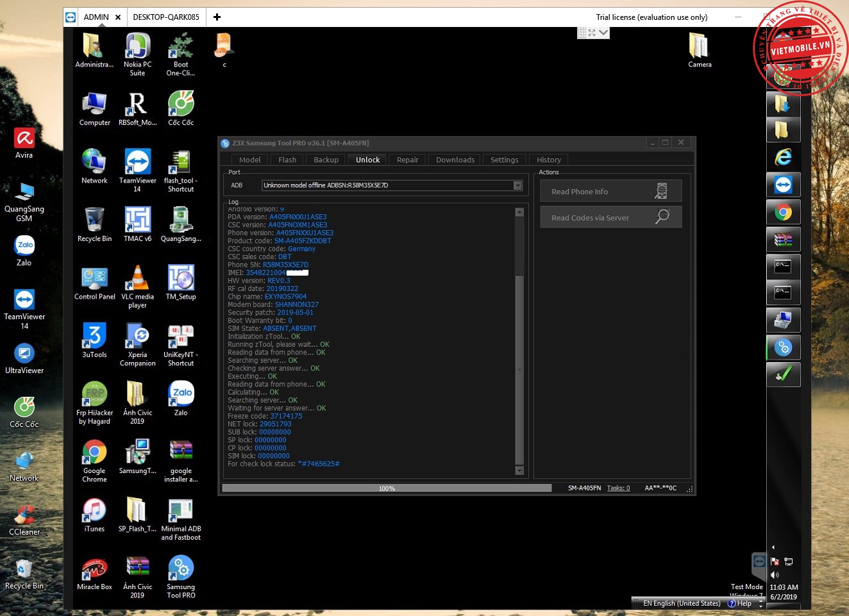The height and width of the screenshot is (616, 849).
Task: Open Boot One-Click desktop icon
Action: [181, 54]
